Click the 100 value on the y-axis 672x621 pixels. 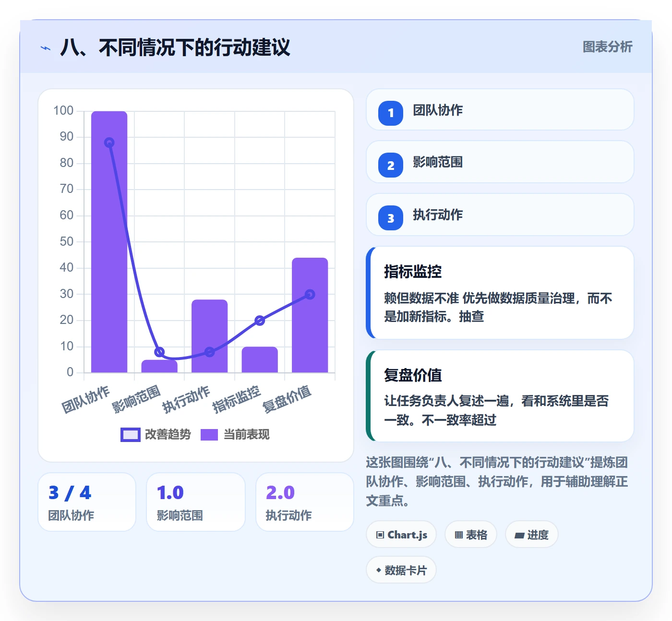coord(63,111)
